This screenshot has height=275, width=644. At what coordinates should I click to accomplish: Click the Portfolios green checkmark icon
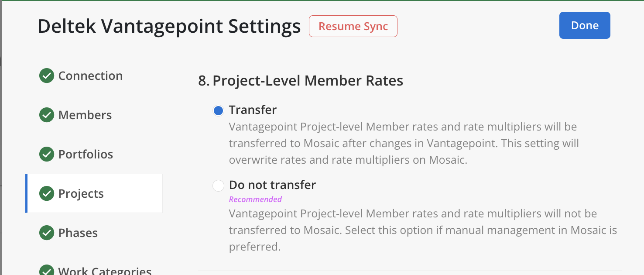47,155
